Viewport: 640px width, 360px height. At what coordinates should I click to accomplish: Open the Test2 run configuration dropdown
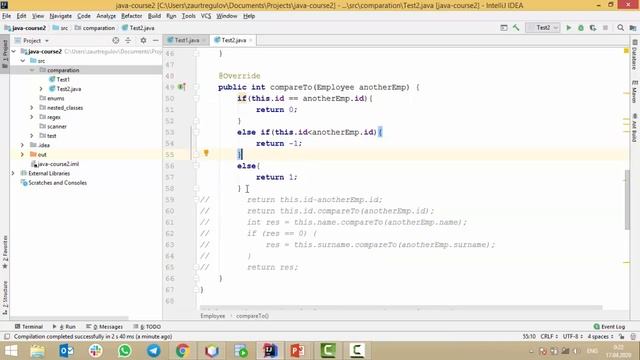(x=543, y=28)
